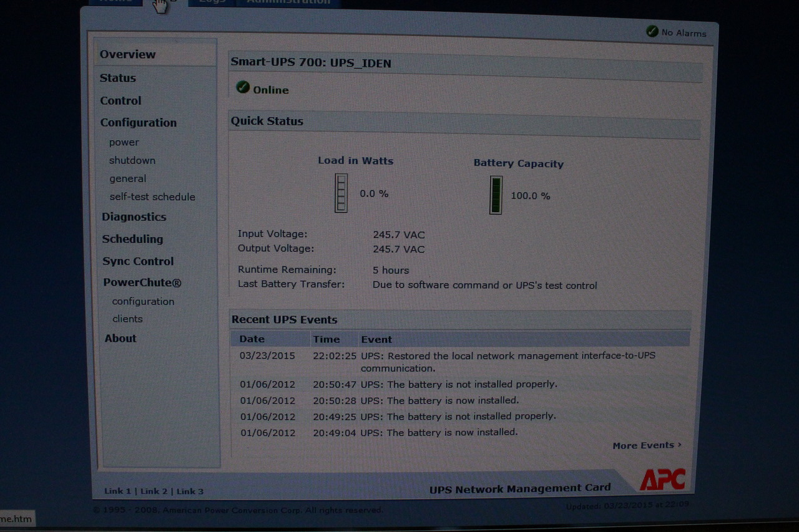Click the Event column header
The width and height of the screenshot is (799, 532).
point(376,339)
